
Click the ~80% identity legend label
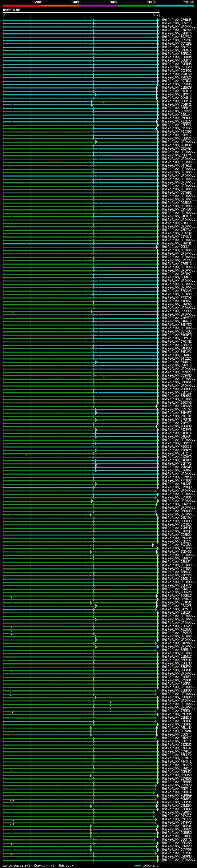point(151,2)
